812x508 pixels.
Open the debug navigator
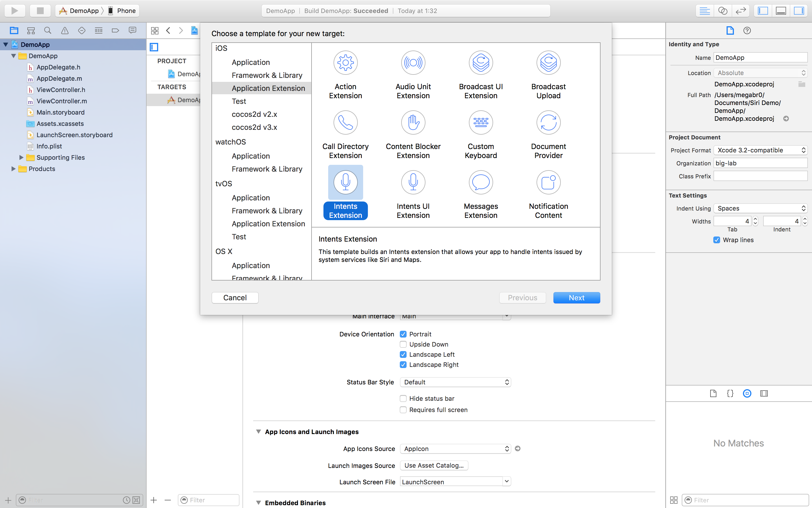point(99,30)
